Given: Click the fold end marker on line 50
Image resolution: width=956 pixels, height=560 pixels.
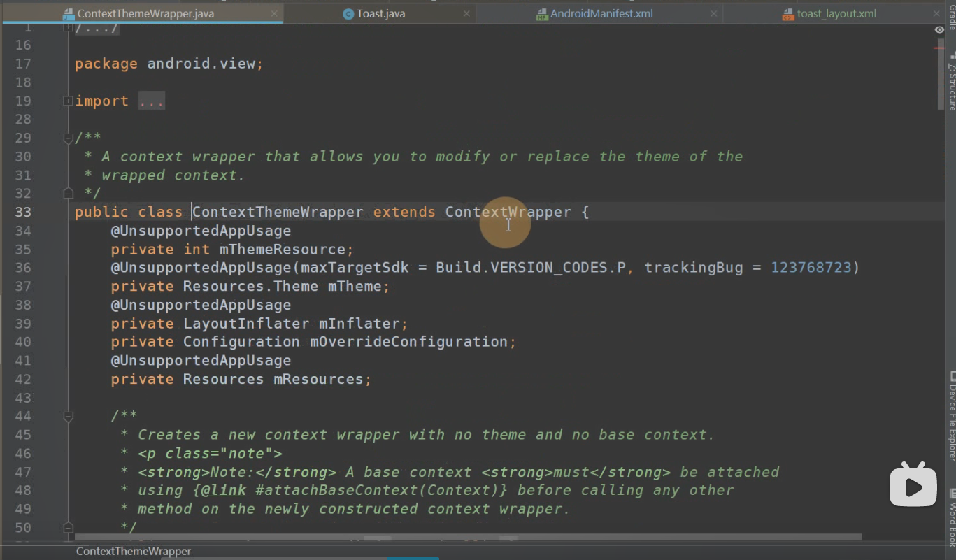Looking at the screenshot, I should click(x=68, y=527).
